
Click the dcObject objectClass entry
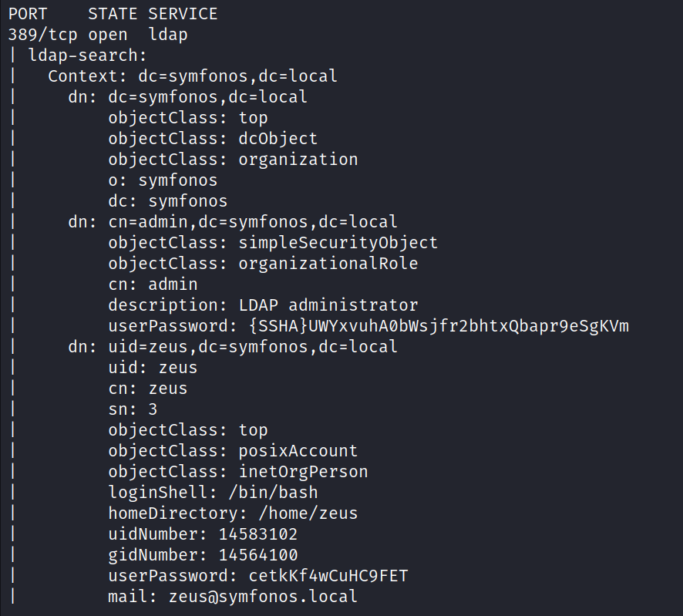[278, 139]
